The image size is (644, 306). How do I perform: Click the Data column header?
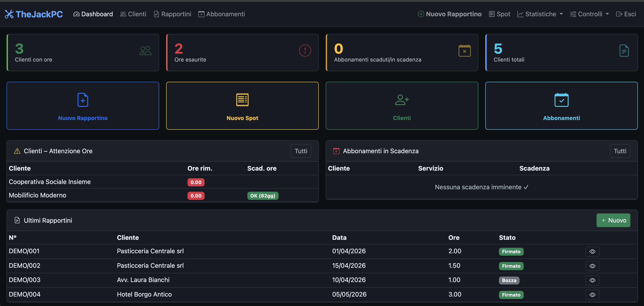pyautogui.click(x=339, y=238)
